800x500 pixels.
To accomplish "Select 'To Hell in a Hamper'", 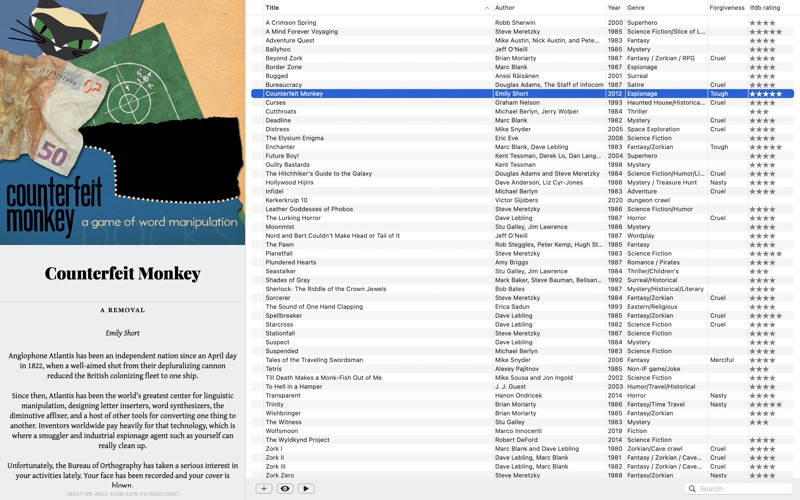I will 522,387.
